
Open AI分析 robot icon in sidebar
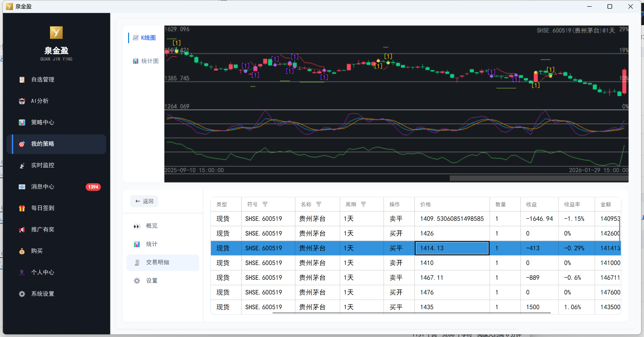(x=22, y=101)
